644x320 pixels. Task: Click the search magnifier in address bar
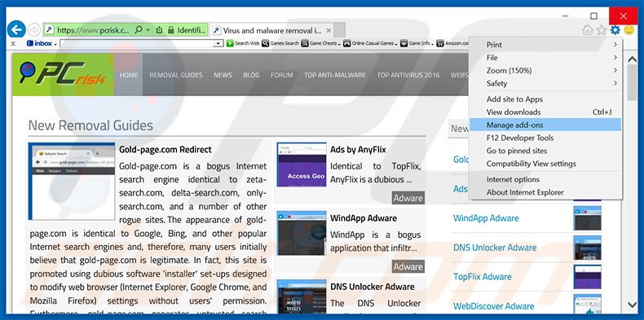pyautogui.click(x=139, y=30)
